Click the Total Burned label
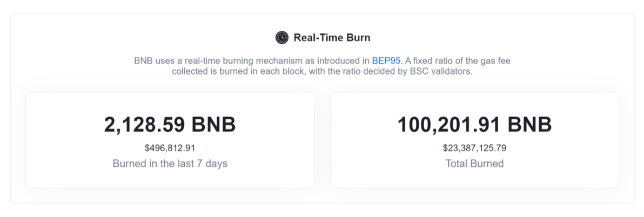644x217 pixels. point(474,164)
